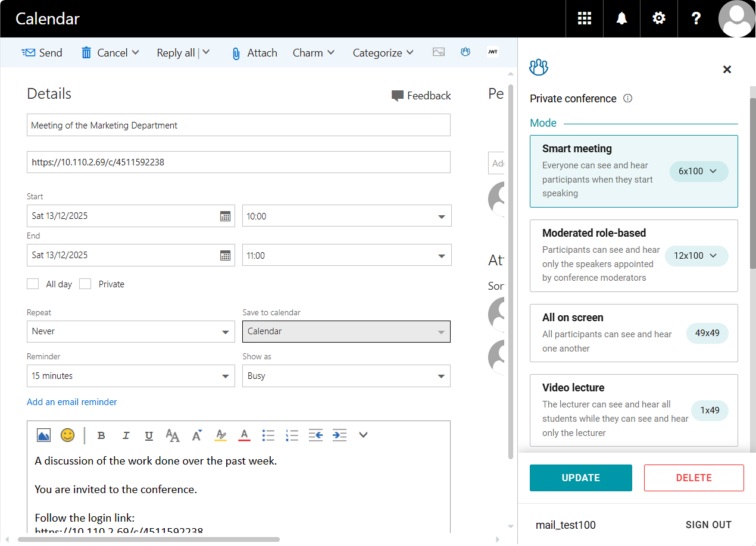Viewport: 756px width, 546px height.
Task: Expand the Smart meeting 6x100 layout dropdown
Action: pos(698,171)
